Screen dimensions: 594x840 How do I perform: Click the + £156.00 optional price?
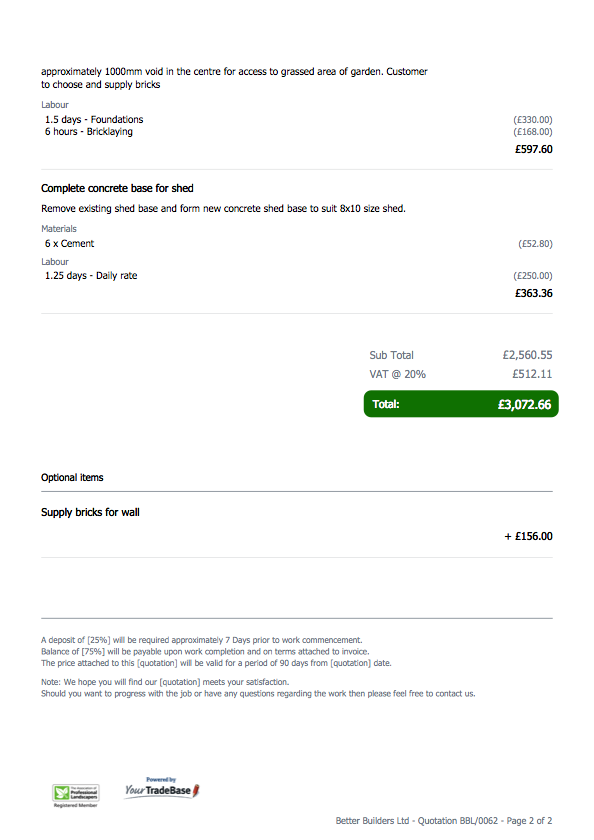(x=528, y=536)
